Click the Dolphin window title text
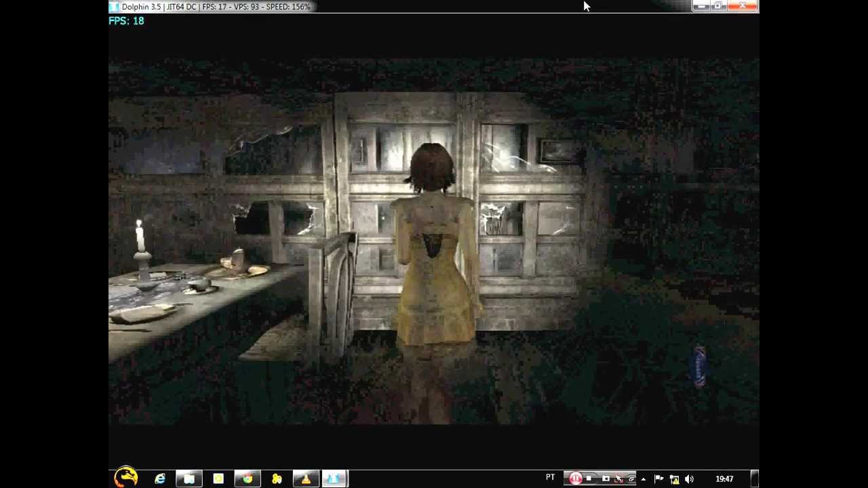Viewport: 868px width, 488px height. point(216,7)
